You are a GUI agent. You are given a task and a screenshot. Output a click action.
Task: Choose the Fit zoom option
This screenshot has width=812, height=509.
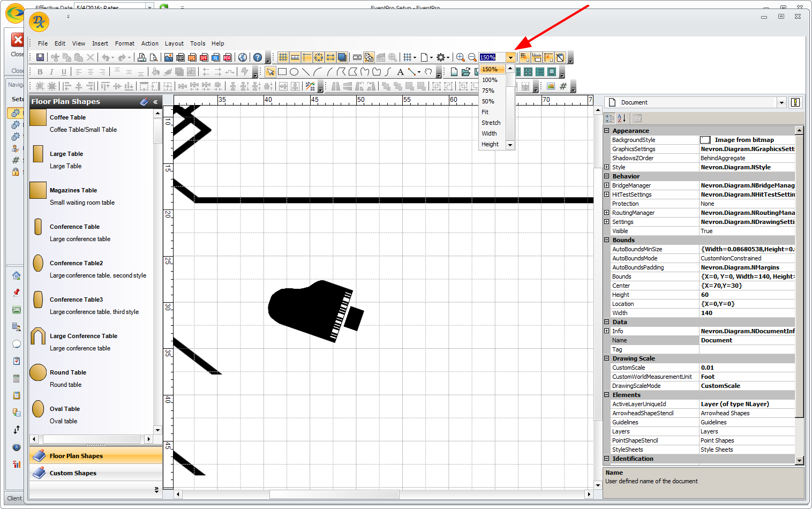point(492,112)
